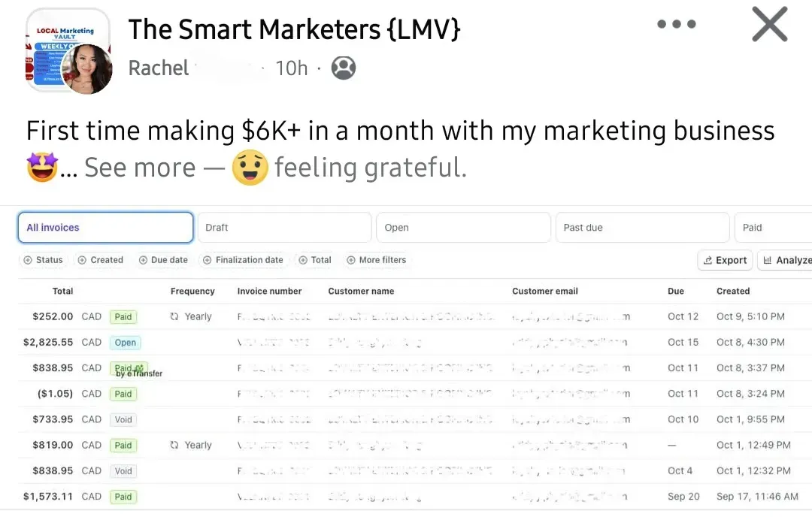Open the Finalization date filter
The width and height of the screenshot is (812, 520).
[x=243, y=260]
